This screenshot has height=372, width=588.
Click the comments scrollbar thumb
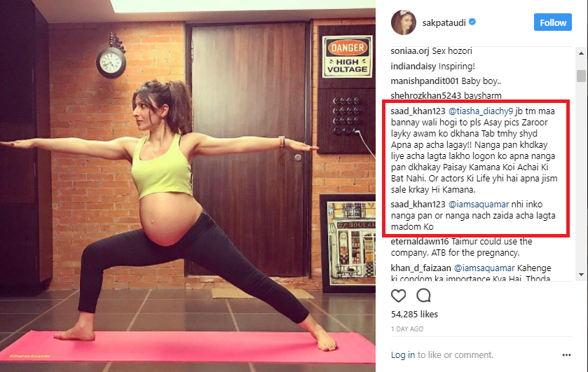pyautogui.click(x=581, y=76)
